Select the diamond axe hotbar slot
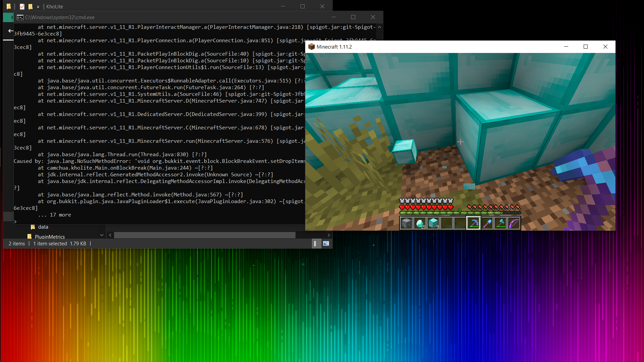This screenshot has height=362, width=644. 500,223
